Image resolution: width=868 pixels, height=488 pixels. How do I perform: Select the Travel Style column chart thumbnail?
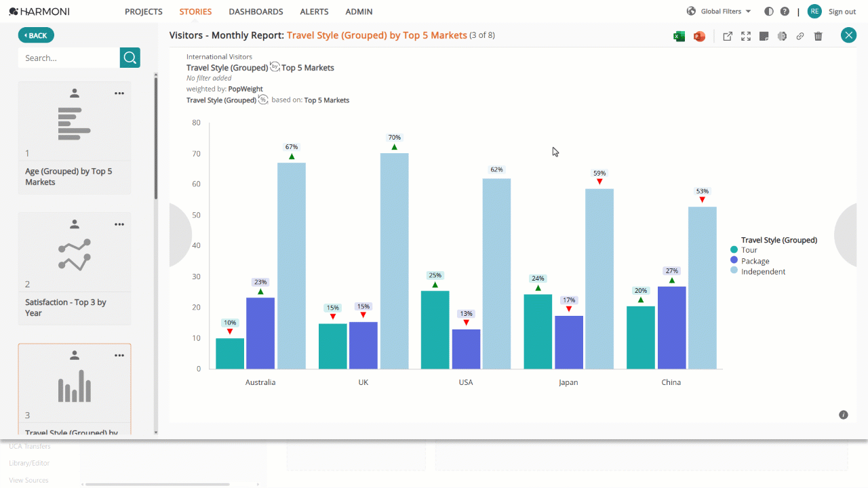pos(75,386)
